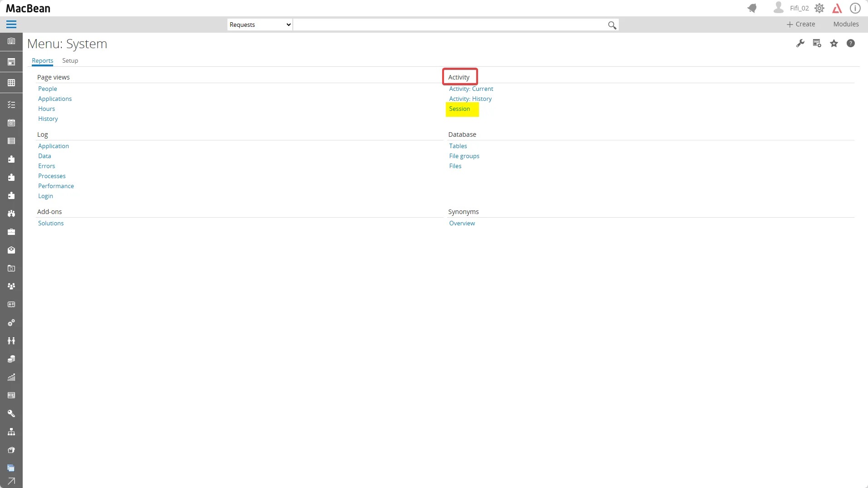Click the search magnifier icon

(x=612, y=25)
